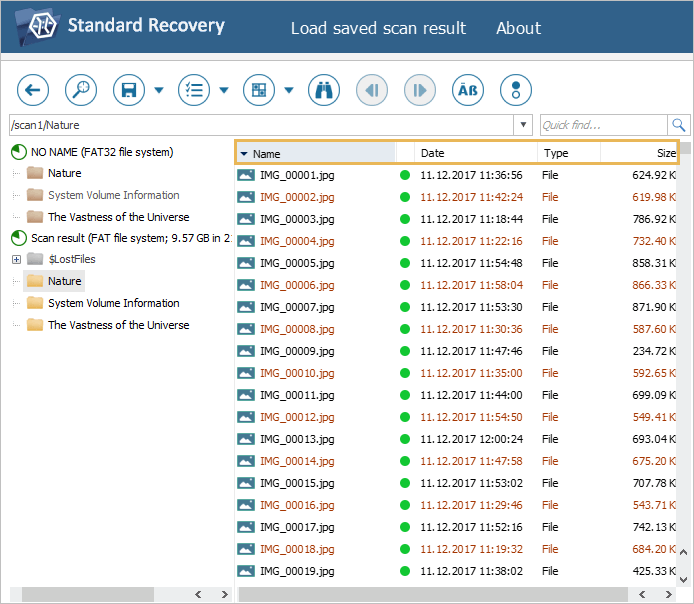Open the checklist dropdown arrow
694x604 pixels.
tap(224, 90)
